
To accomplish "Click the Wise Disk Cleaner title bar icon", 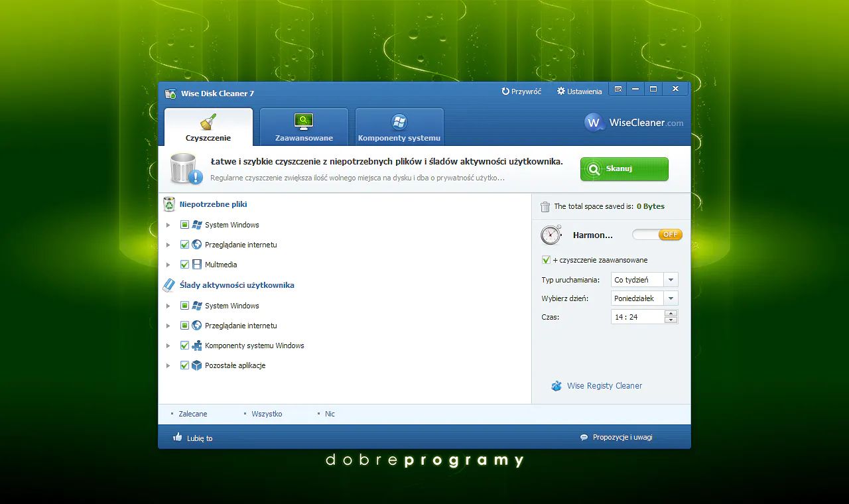I will click(x=170, y=93).
